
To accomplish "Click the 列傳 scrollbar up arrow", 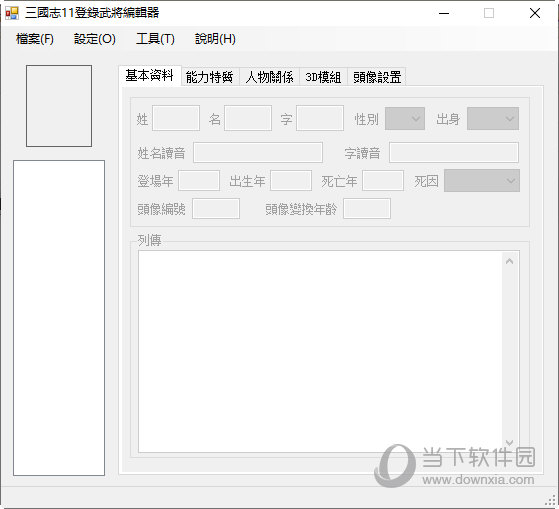I will 509,261.
